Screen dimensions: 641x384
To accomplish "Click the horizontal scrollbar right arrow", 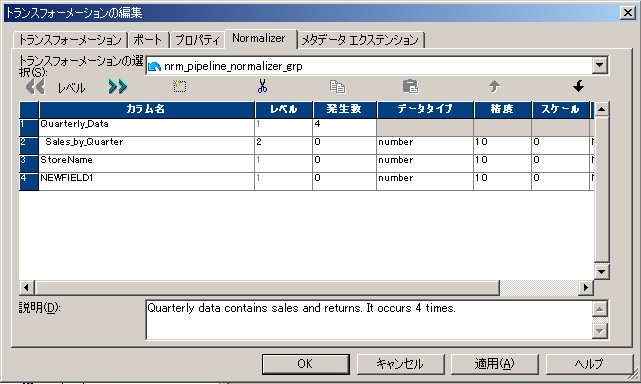I will point(586,287).
